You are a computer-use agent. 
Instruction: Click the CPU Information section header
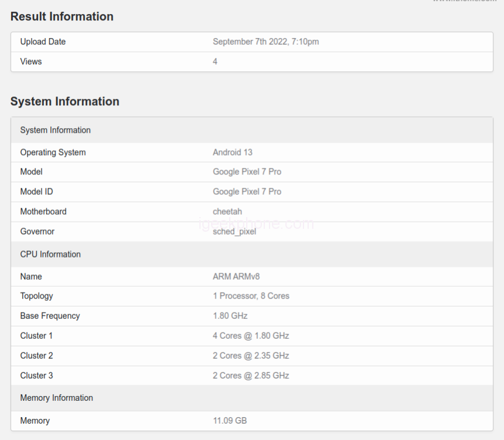tap(50, 255)
